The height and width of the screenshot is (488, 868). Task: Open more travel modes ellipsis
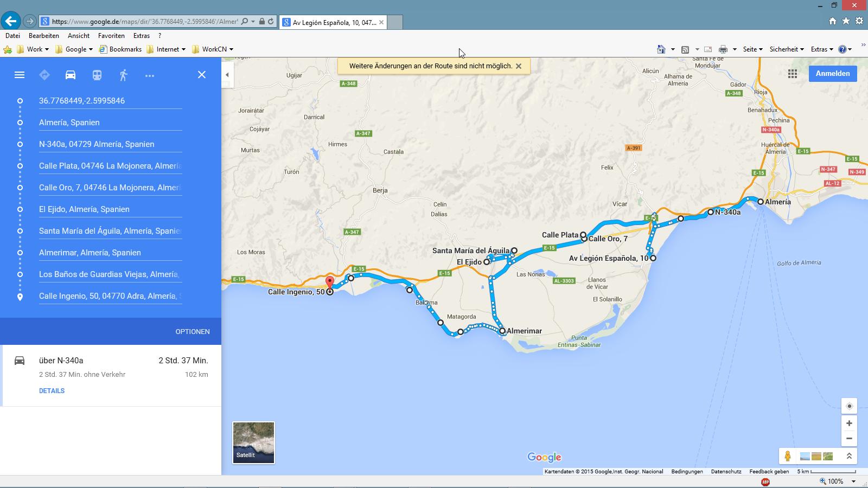click(x=150, y=75)
